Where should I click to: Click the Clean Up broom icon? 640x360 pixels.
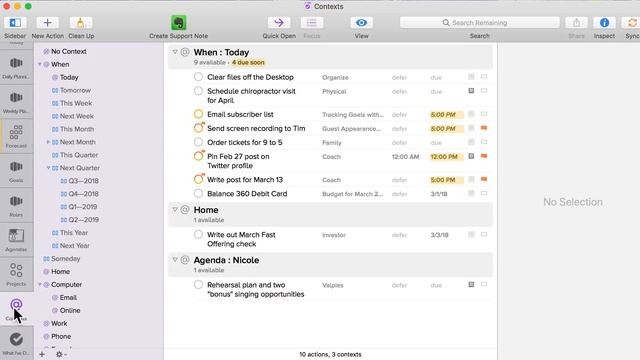pyautogui.click(x=80, y=23)
